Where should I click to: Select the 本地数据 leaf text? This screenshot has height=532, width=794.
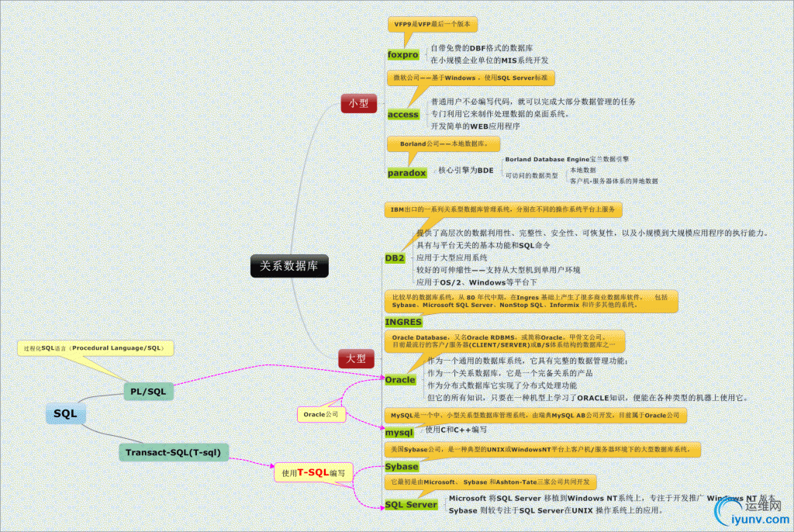click(x=583, y=171)
